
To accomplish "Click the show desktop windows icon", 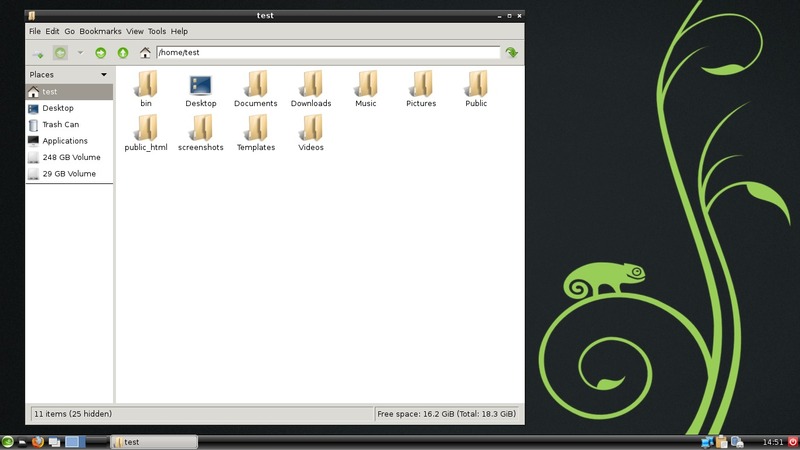I will coord(54,442).
